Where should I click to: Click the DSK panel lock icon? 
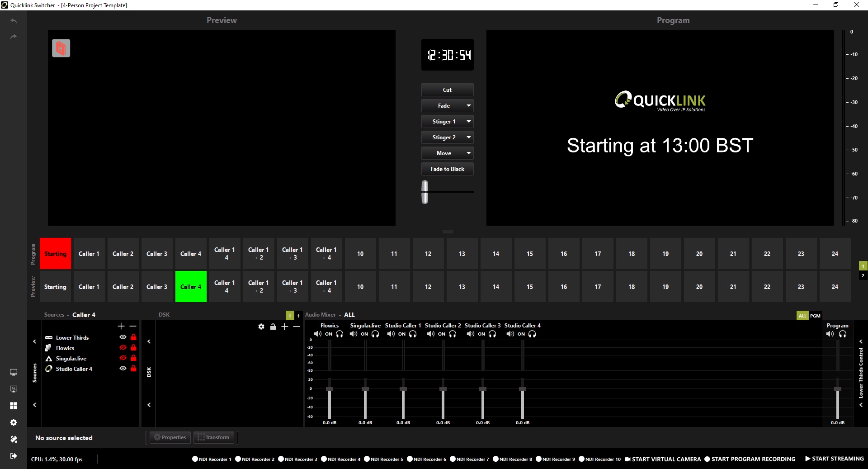click(x=273, y=327)
